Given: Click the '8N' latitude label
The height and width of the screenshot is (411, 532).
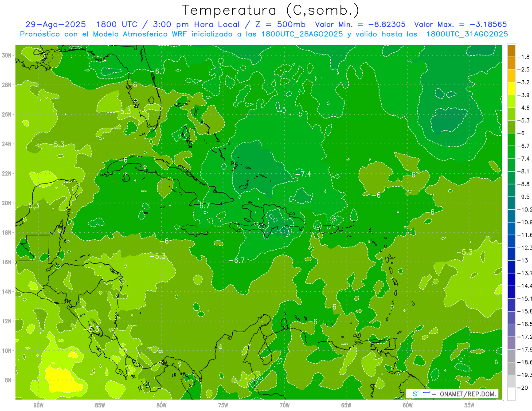Looking at the screenshot, I should pos(8,380).
